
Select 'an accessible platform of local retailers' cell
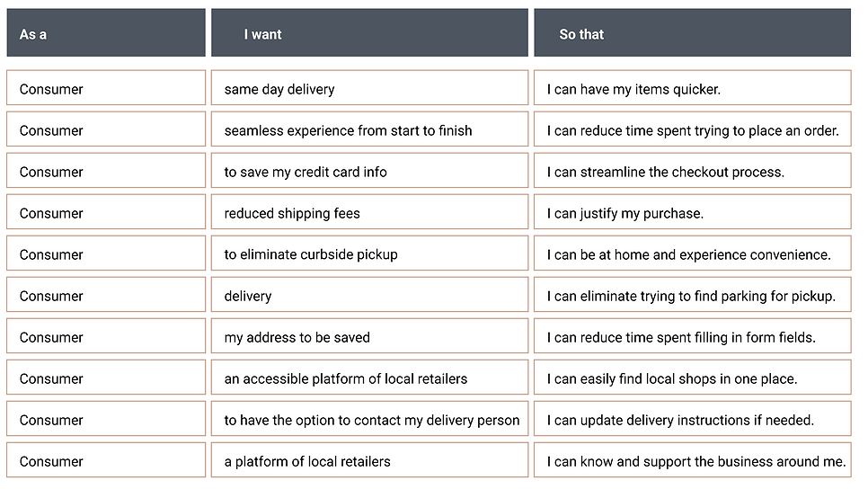point(369,378)
